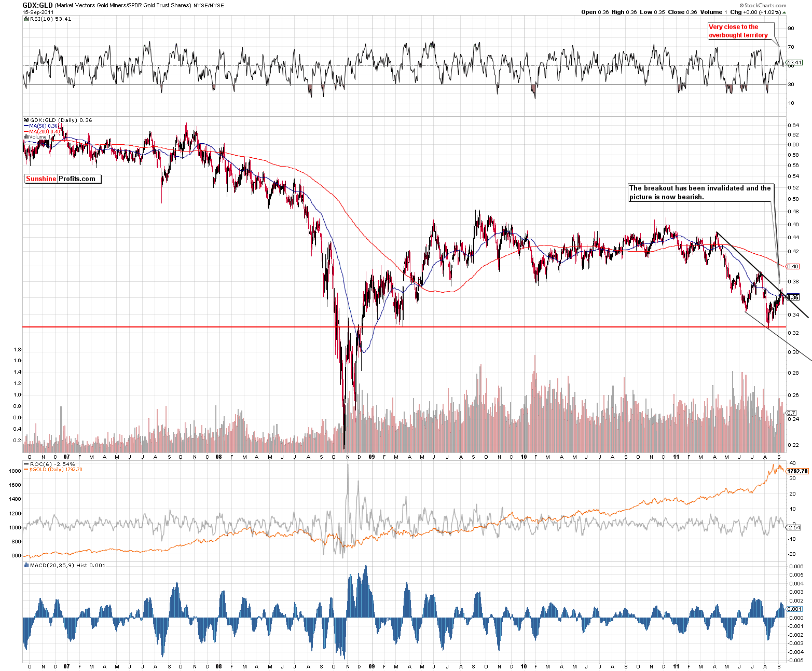The image size is (812, 671).
Task: Click the 'Very close to the overbought territory' note
Action: [741, 31]
